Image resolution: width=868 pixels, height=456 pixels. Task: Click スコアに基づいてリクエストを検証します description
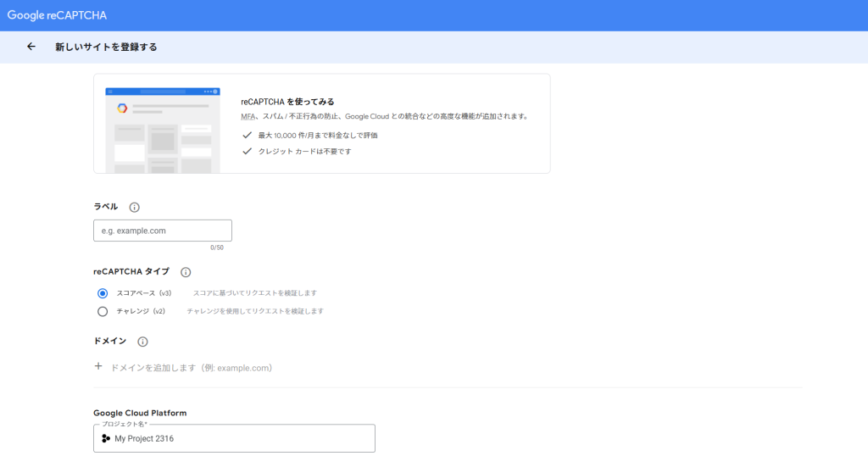[254, 293]
